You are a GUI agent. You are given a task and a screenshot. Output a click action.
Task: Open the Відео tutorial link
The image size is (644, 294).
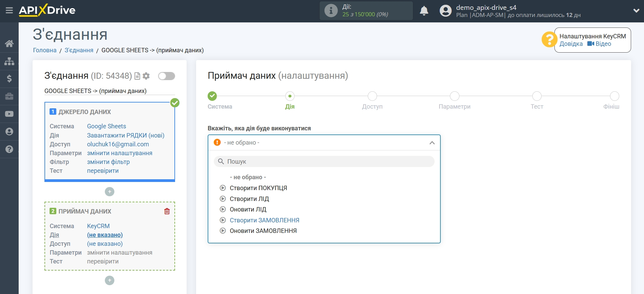click(603, 44)
